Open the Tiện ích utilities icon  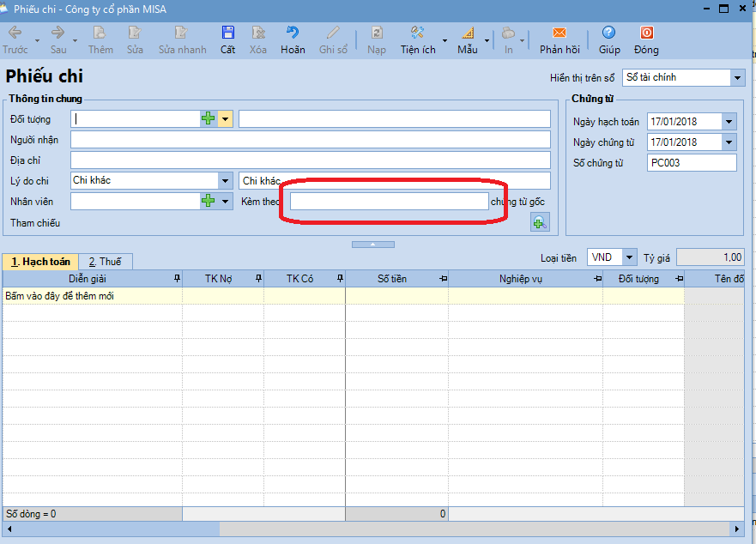[418, 33]
